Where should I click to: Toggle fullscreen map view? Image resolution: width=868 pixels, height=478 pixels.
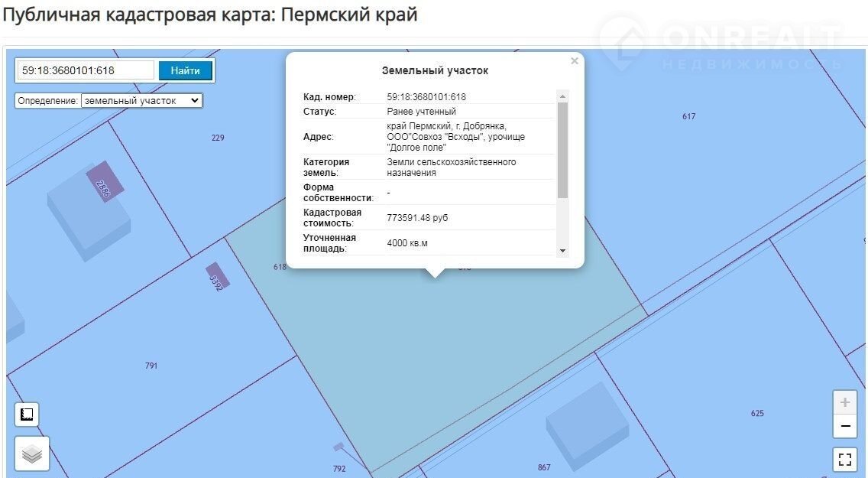844,460
